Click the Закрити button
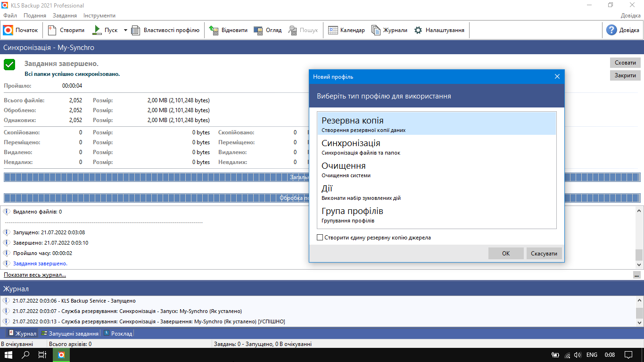 pyautogui.click(x=625, y=75)
